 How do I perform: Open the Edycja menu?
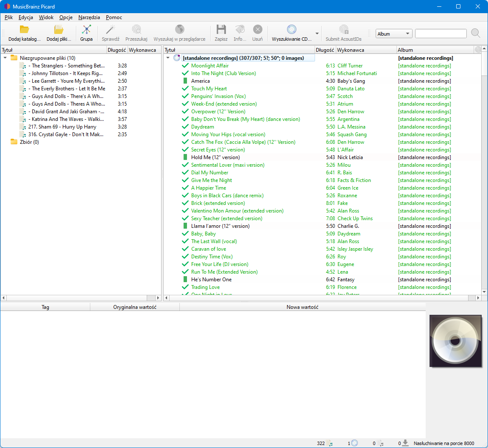point(26,17)
